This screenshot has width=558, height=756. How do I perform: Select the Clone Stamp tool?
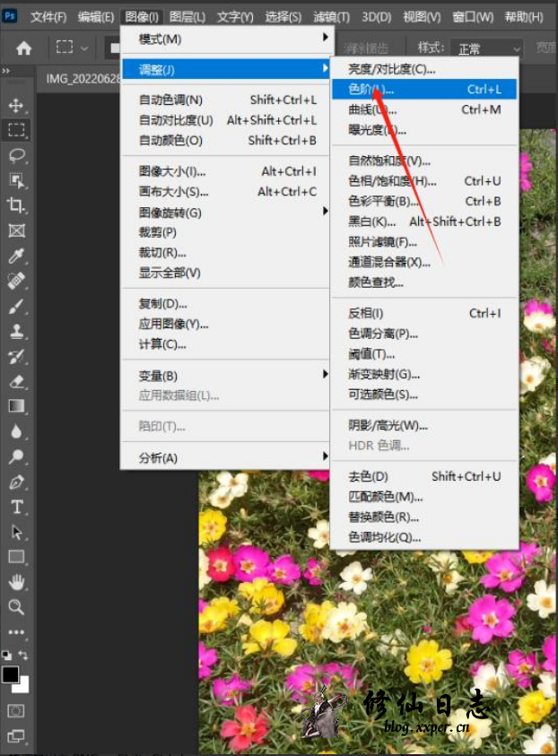pos(16,332)
